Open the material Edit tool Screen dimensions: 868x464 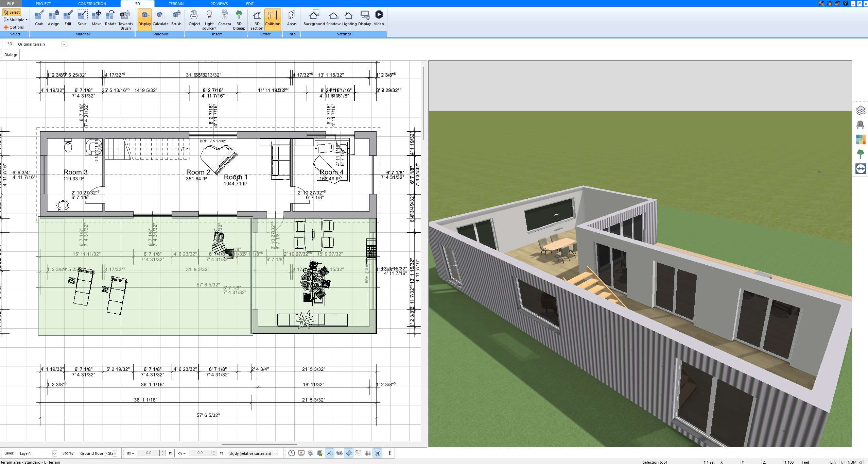click(68, 18)
